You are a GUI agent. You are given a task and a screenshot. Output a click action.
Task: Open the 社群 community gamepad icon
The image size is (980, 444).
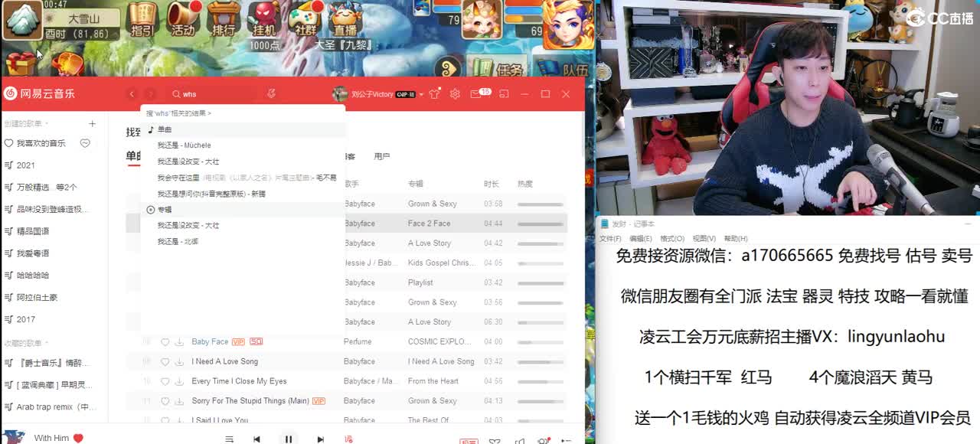click(305, 19)
